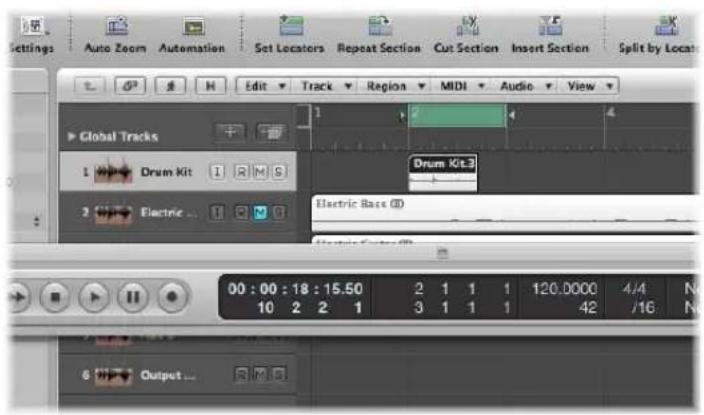Mute the Output track
The height and width of the screenshot is (415, 704).
(x=260, y=374)
